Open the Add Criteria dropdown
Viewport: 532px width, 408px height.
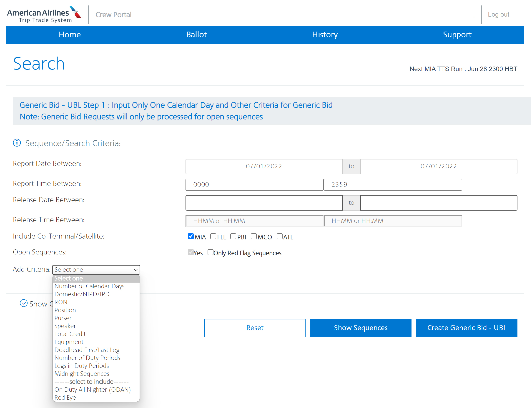pos(96,270)
